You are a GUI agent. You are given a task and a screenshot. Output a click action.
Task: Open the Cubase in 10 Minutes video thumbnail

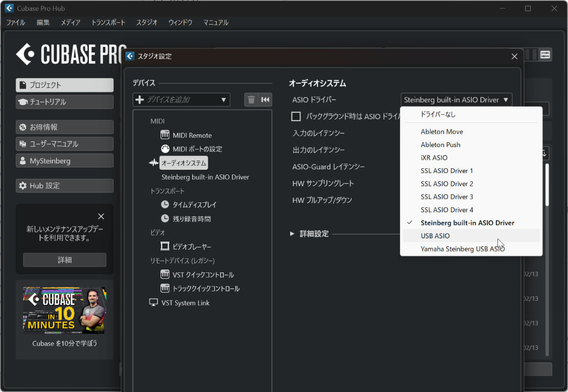(x=64, y=310)
